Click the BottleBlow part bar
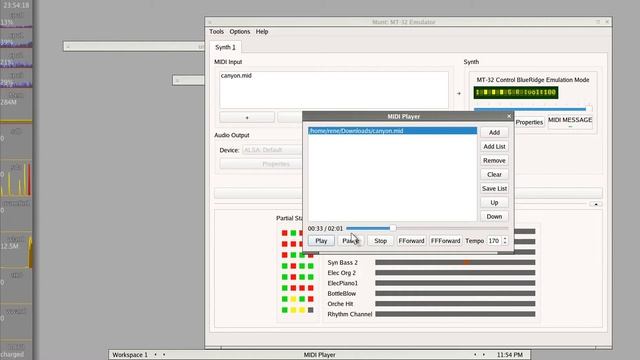This screenshot has height=360, width=640. [455, 293]
